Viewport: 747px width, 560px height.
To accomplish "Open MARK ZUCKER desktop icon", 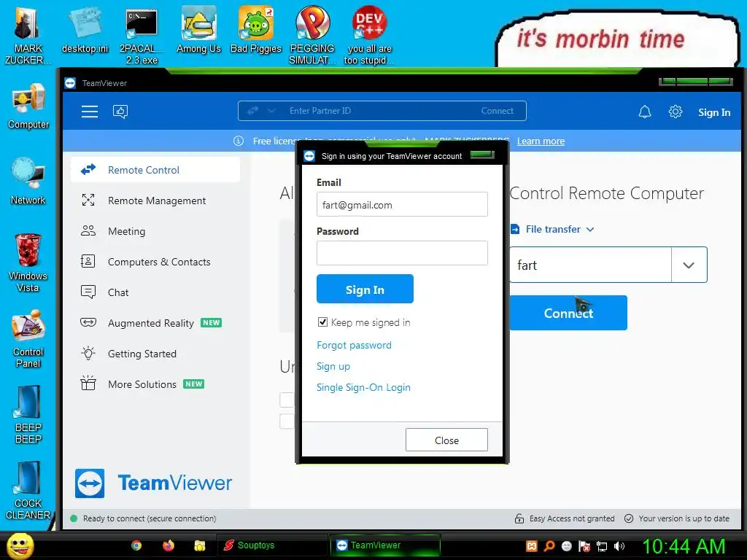I will pyautogui.click(x=28, y=36).
